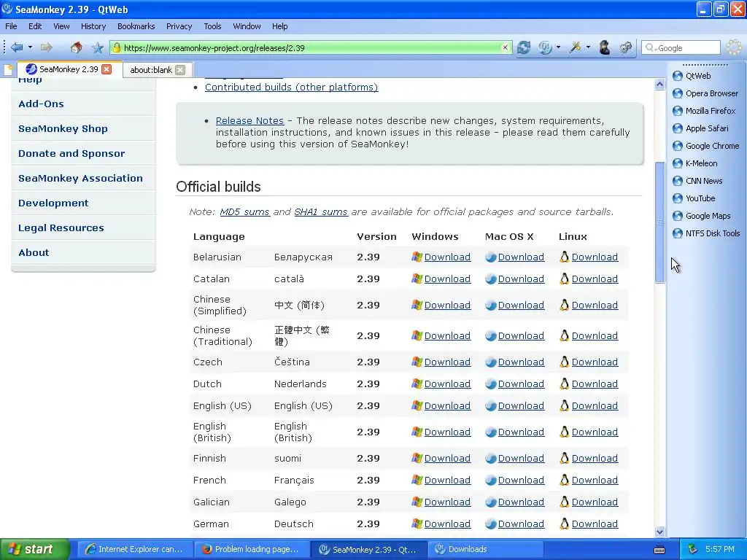Go to the Home page icon
Screen dimensions: 747x560
pos(76,47)
